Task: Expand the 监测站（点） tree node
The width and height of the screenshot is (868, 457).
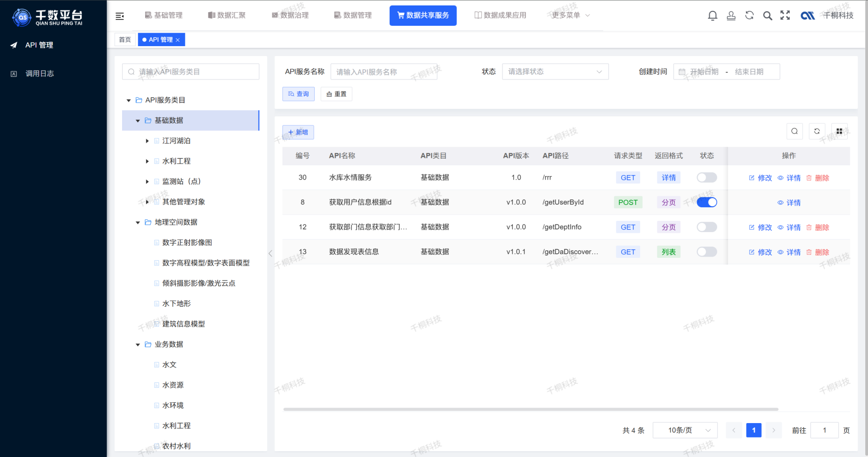Action: pos(147,182)
